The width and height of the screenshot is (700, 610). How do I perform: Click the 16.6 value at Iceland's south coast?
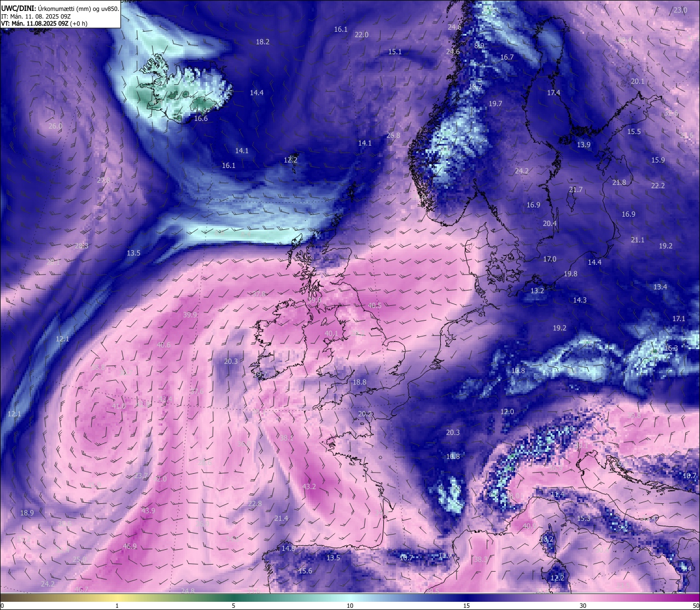201,118
